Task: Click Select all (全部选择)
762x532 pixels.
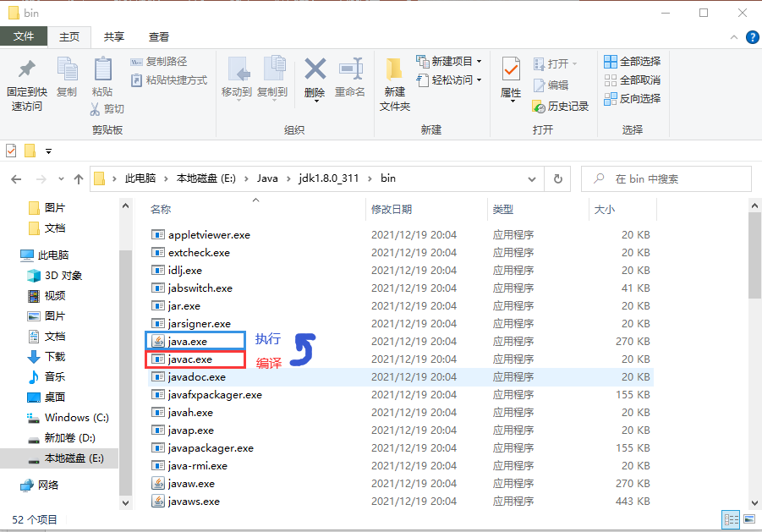Action: point(633,62)
